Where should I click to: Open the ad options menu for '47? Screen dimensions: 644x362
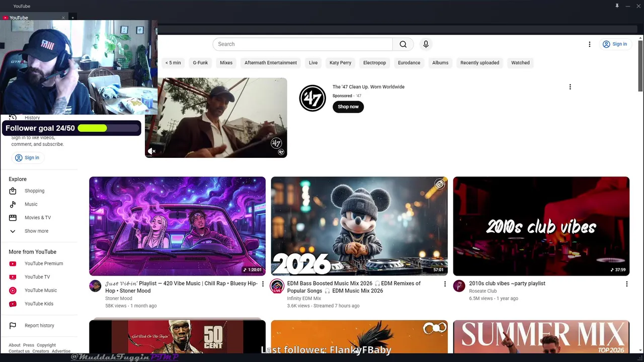pos(570,87)
